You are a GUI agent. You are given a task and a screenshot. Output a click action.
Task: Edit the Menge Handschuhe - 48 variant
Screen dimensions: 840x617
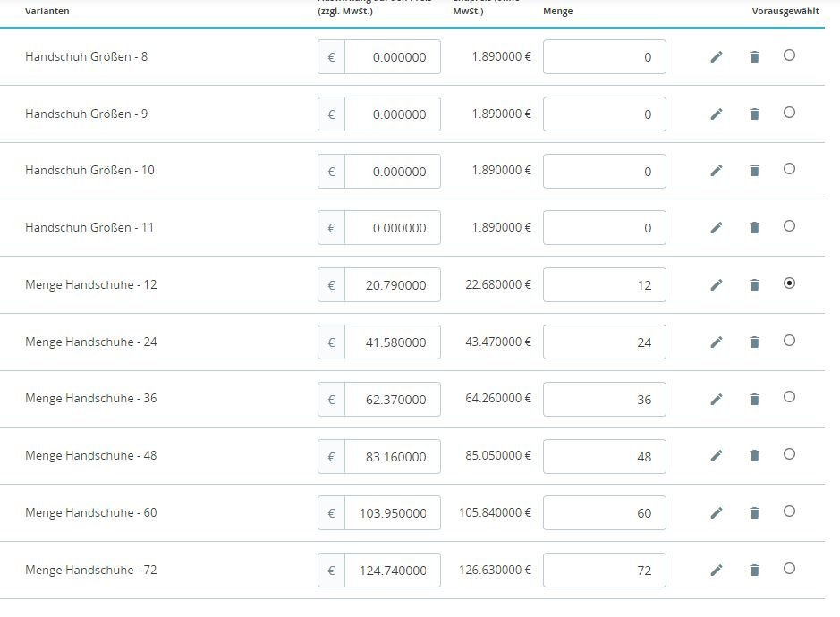pyautogui.click(x=717, y=456)
